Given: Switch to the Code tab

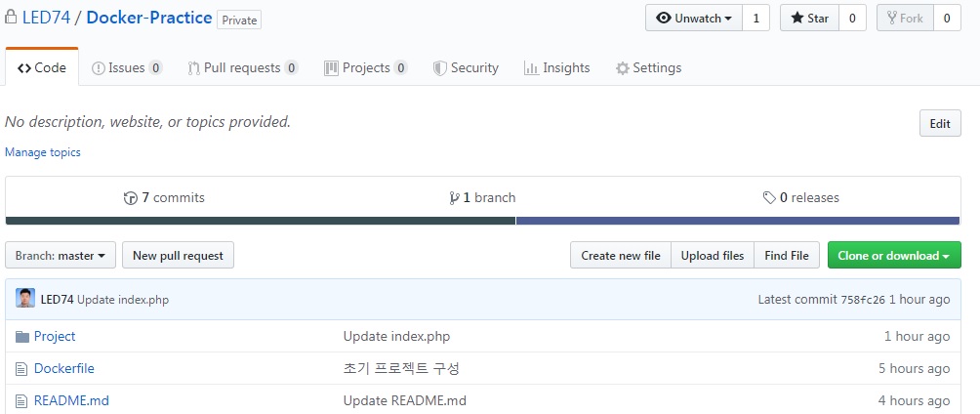Looking at the screenshot, I should coord(42,67).
